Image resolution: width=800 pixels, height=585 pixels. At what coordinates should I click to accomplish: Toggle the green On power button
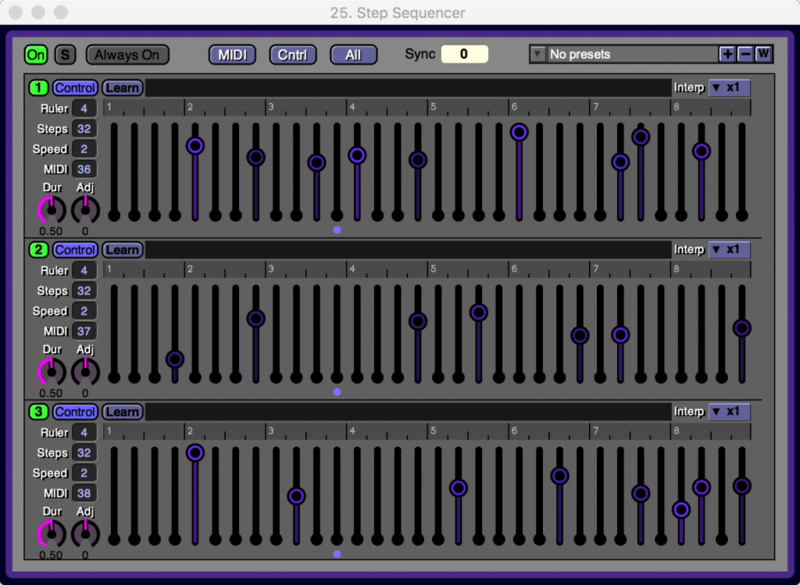point(37,55)
